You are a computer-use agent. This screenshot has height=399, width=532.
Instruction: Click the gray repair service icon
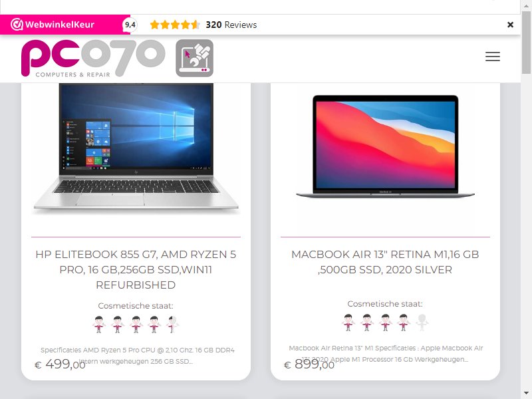point(194,58)
